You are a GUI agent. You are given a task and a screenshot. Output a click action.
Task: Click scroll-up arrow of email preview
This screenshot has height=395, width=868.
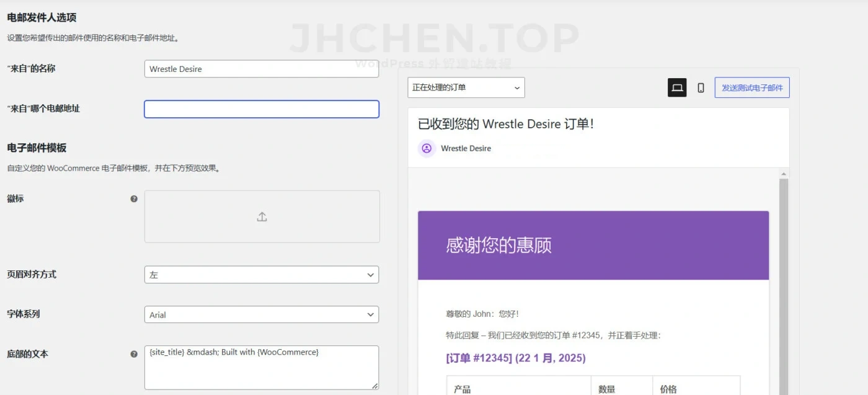tap(784, 174)
